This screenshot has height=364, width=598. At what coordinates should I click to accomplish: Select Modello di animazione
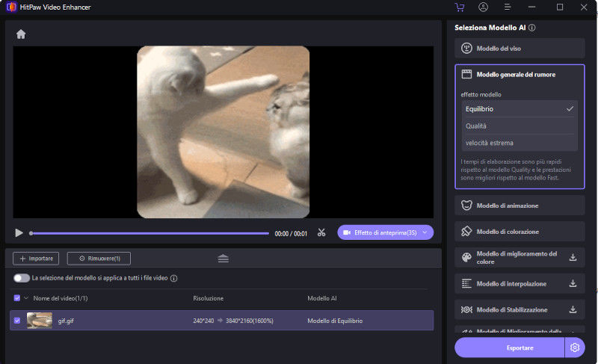tap(520, 206)
